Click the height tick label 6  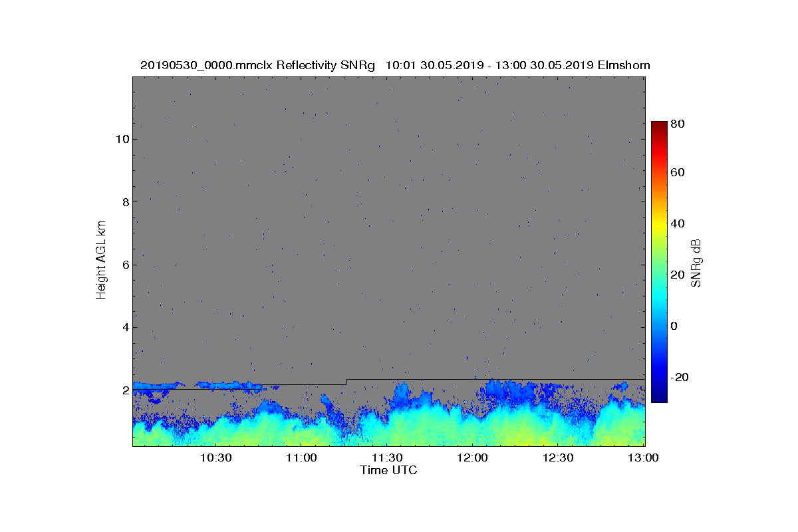point(124,265)
